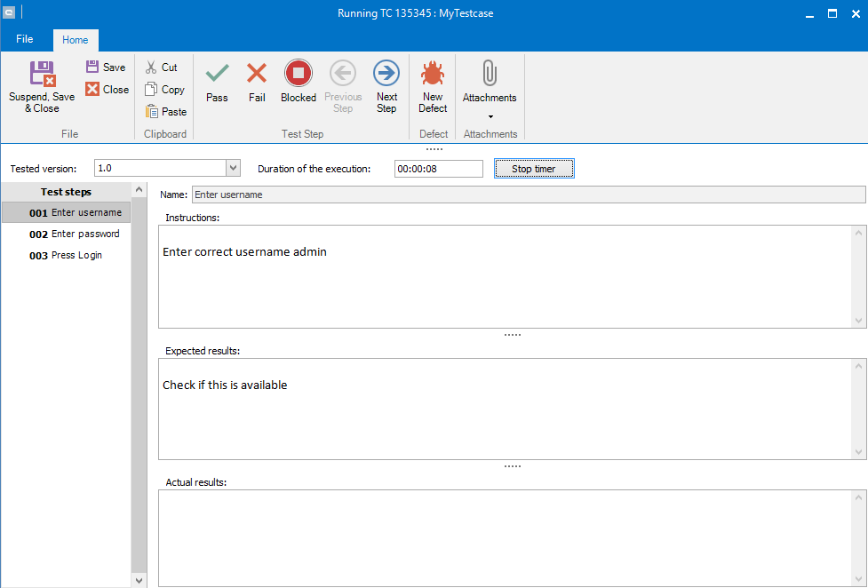Open the File menu tab
868x588 pixels.
25,40
